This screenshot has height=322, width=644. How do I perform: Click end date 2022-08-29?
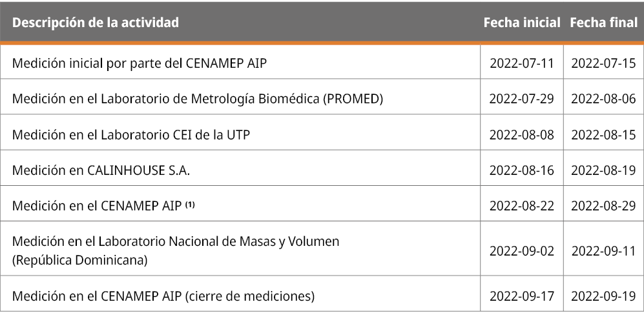pos(603,206)
